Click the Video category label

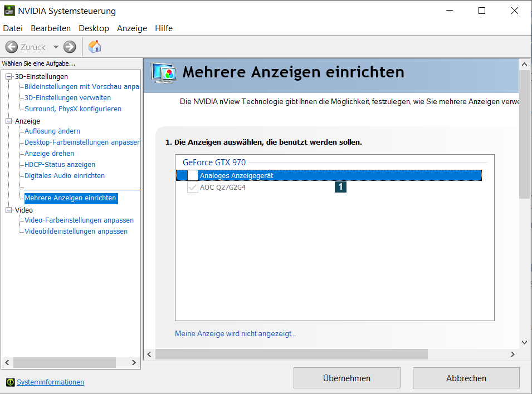(x=24, y=210)
